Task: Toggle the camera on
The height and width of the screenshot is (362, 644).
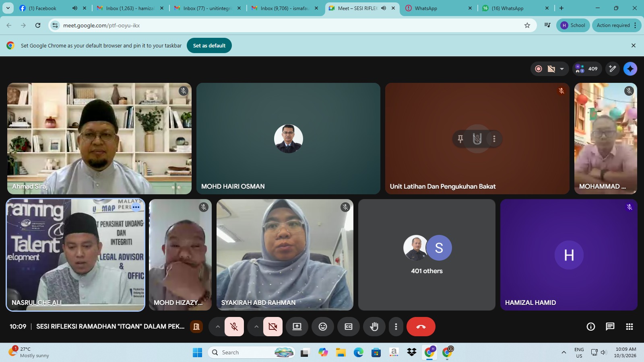Action: pos(273,327)
